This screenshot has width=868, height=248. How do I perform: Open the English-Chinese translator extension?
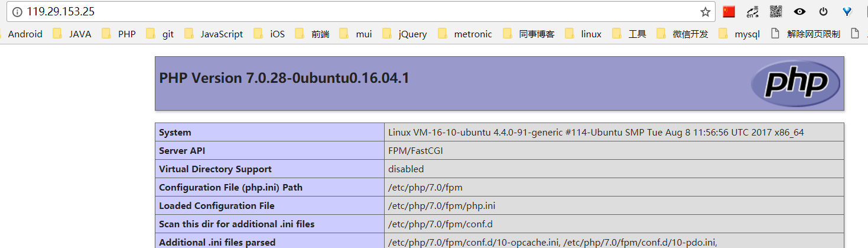click(752, 11)
